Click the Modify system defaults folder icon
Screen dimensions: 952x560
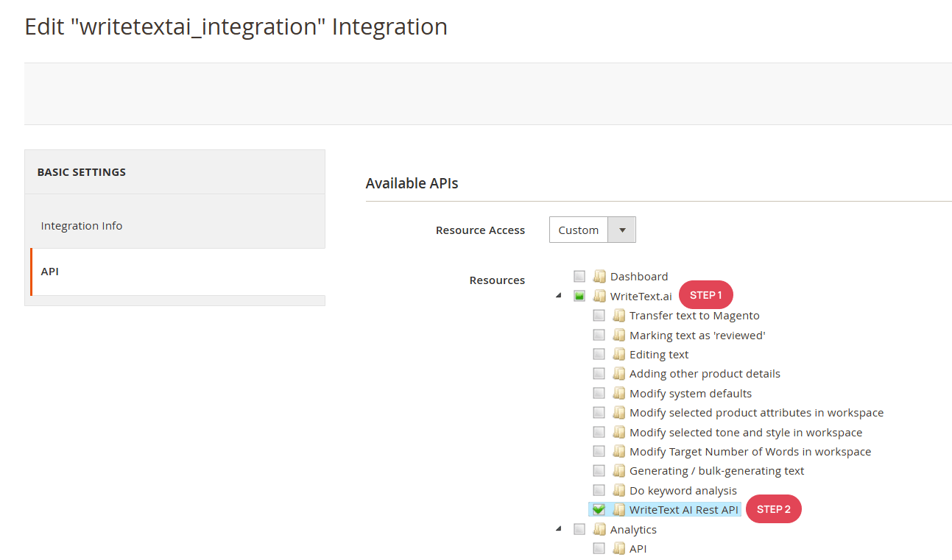pyautogui.click(x=620, y=392)
